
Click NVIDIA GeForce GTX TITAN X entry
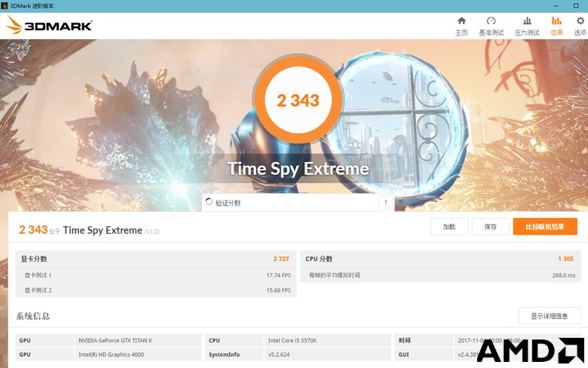point(115,340)
